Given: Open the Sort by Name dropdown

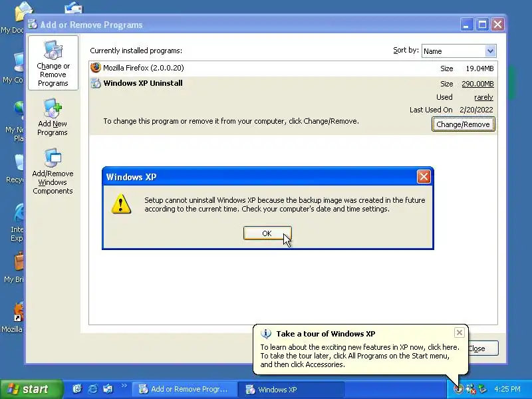Looking at the screenshot, I should 490,51.
